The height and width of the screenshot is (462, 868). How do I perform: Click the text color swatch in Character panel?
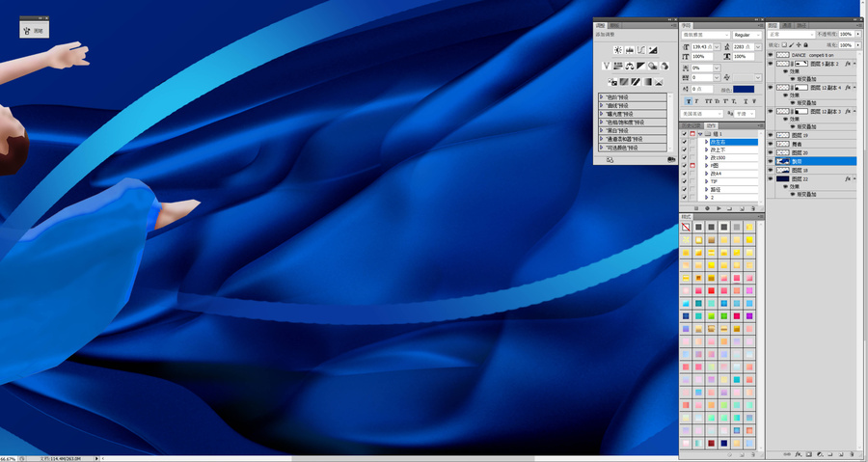tap(744, 89)
